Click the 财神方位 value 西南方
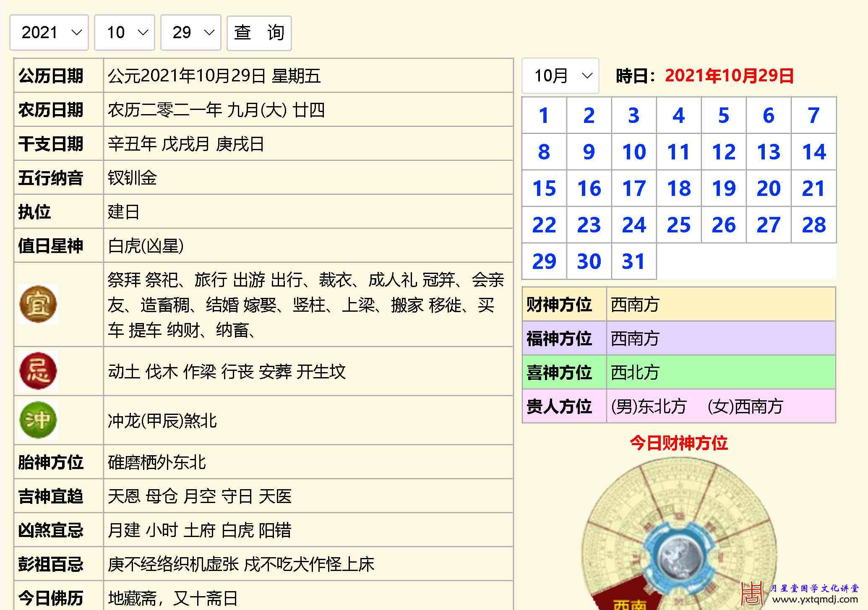Viewport: 868px width, 610px height. click(x=721, y=304)
